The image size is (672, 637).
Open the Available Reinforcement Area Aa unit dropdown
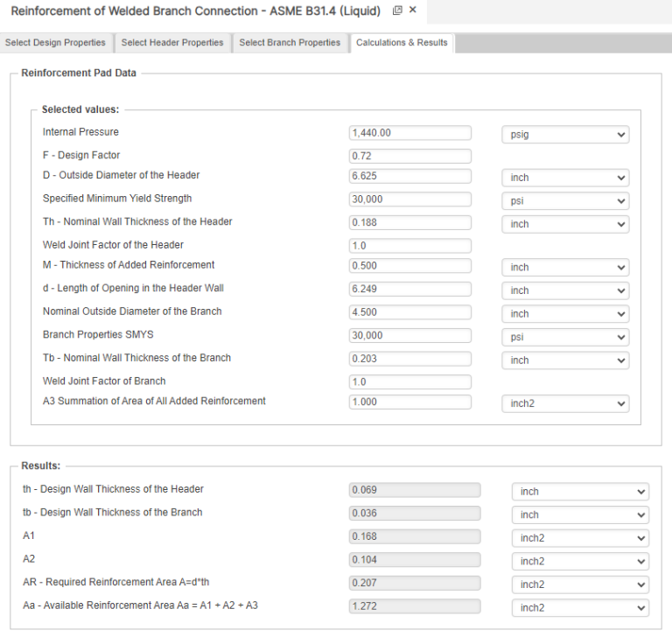[579, 608]
